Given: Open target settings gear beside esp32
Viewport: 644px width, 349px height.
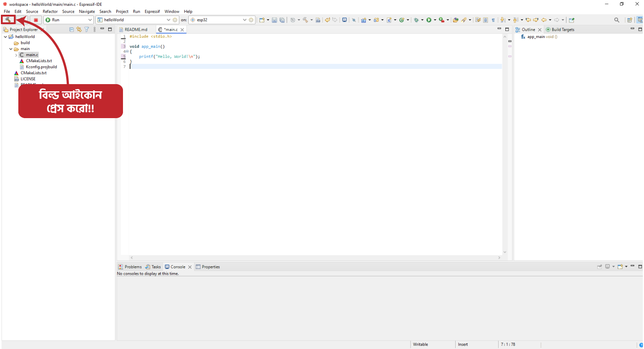Looking at the screenshot, I should pos(251,20).
